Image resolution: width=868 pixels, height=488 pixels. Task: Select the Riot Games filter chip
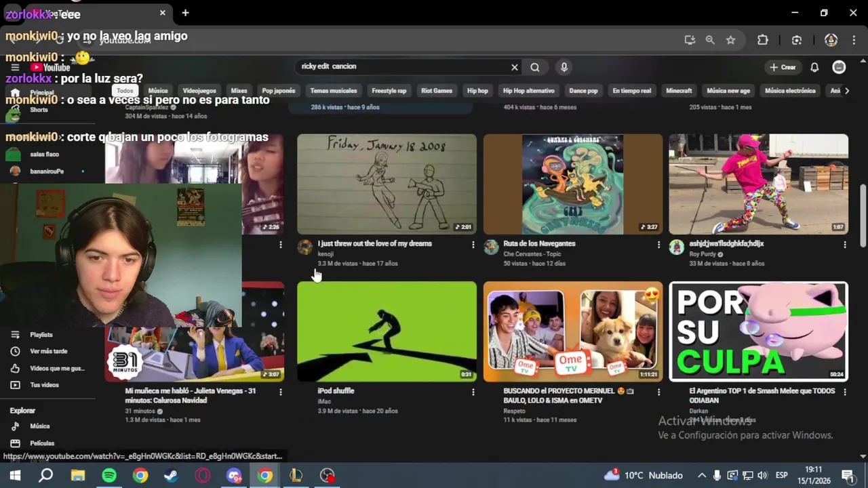coord(437,91)
